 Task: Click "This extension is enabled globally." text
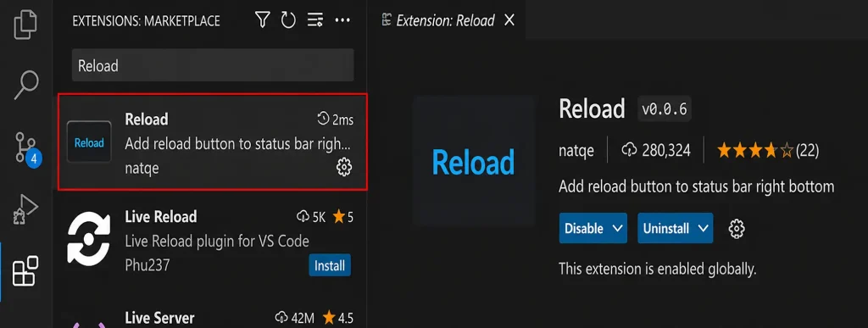coord(658,270)
